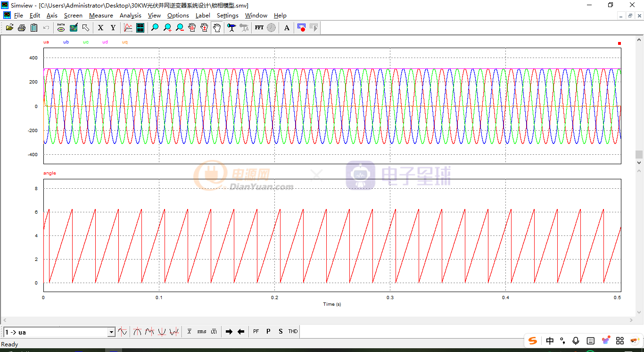
Task: Click the PF power factor button
Action: 256,332
